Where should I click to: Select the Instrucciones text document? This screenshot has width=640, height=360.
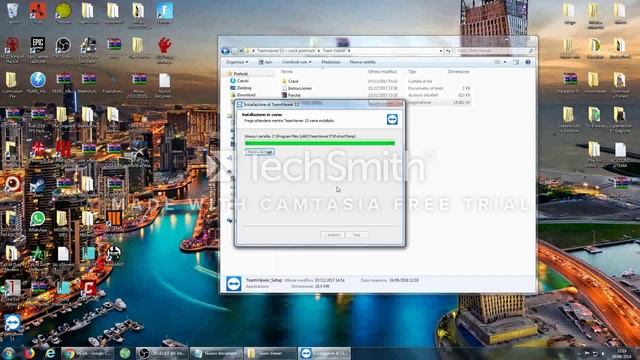[x=300, y=88]
